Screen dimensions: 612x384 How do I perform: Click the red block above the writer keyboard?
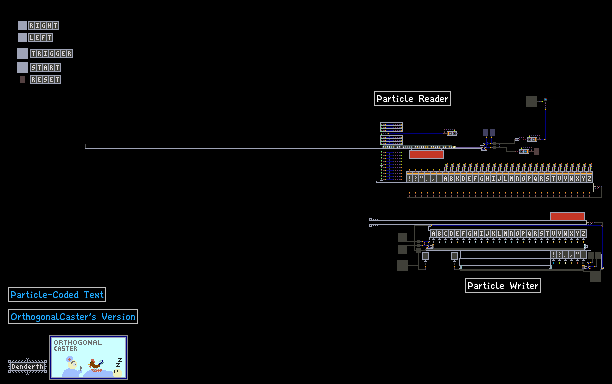click(567, 216)
